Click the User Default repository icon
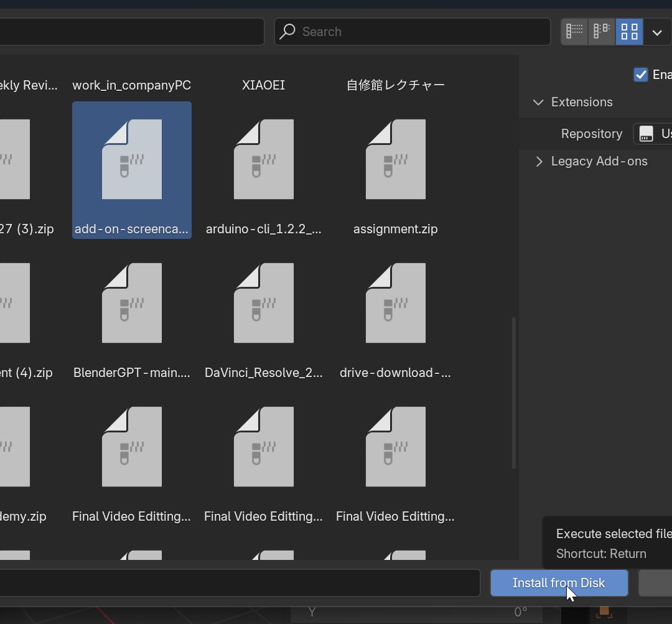The image size is (672, 624). 647,134
